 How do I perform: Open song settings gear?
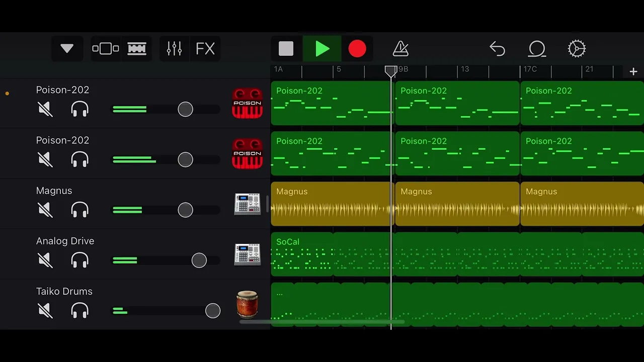point(577,49)
